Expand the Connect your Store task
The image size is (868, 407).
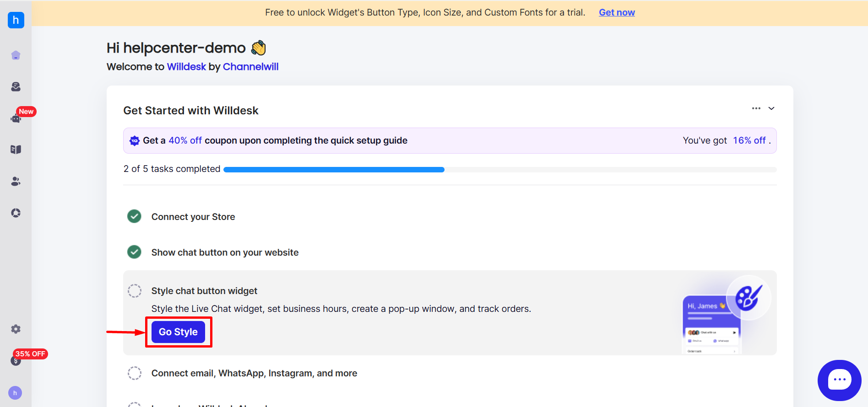coord(193,217)
